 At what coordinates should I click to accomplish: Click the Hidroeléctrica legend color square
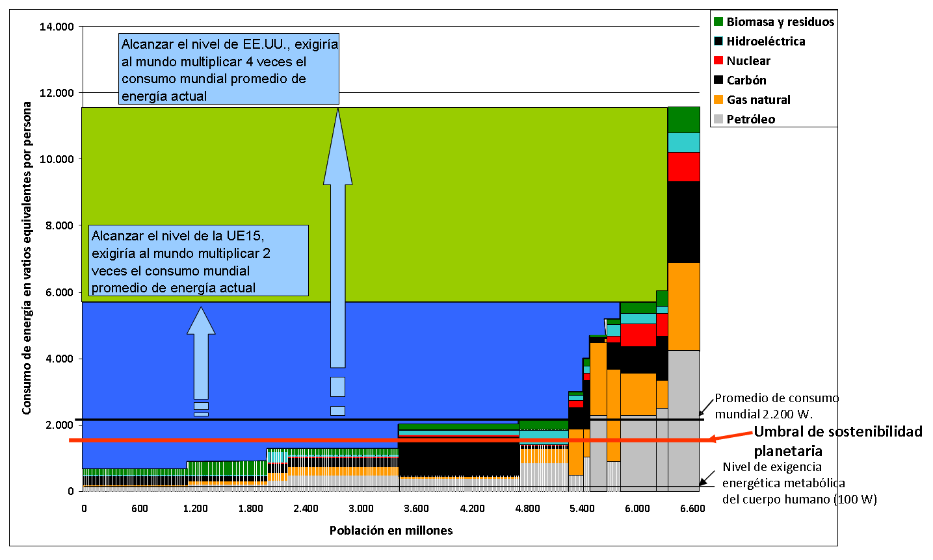(x=718, y=41)
